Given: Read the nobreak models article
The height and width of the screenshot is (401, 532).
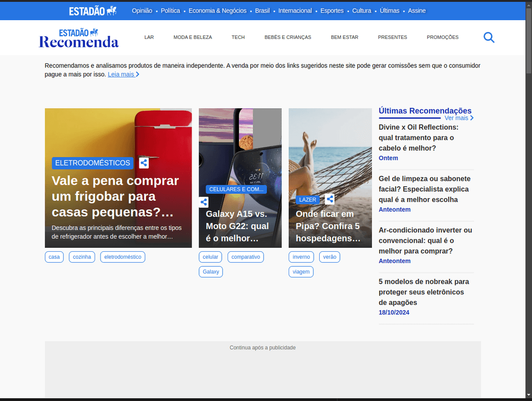Looking at the screenshot, I should point(424,292).
